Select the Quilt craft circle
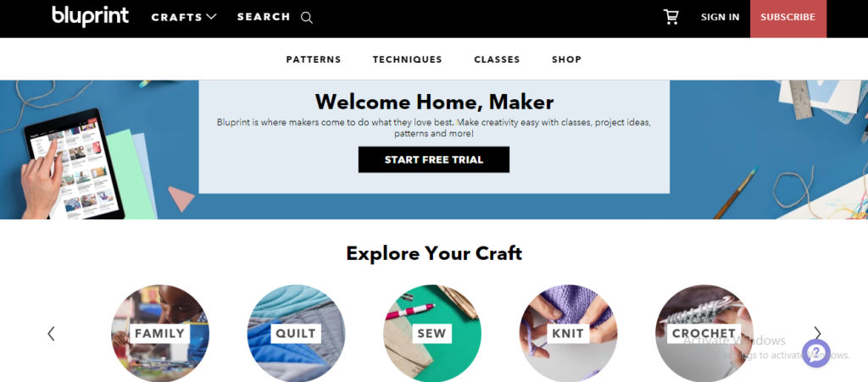This screenshot has width=868, height=382. [x=296, y=334]
